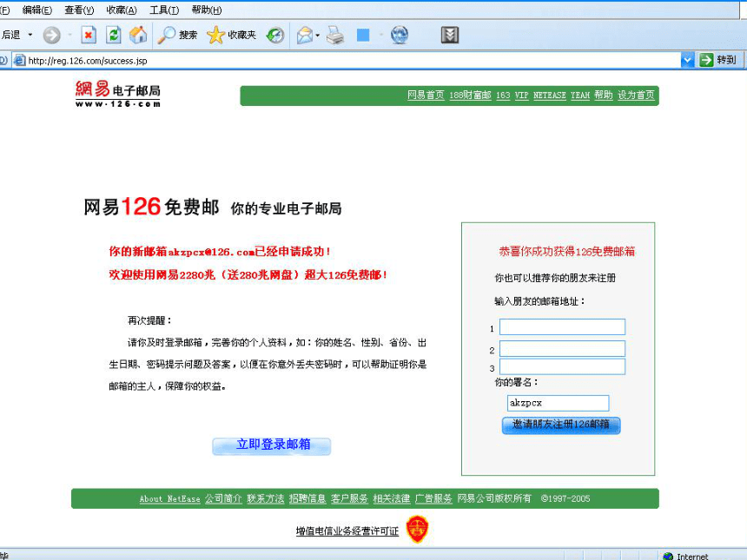Click the 再次提醒： heading text
The height and width of the screenshot is (560, 747).
click(x=149, y=320)
